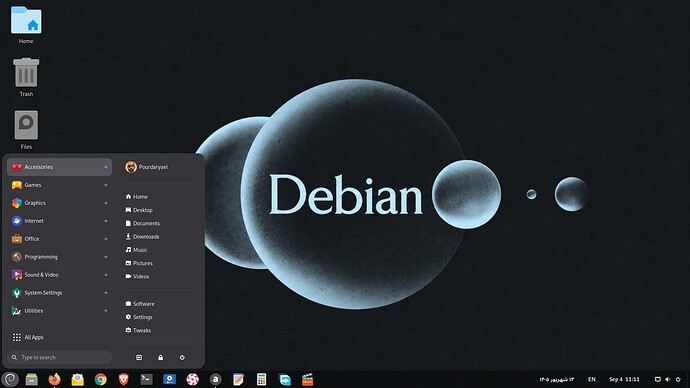Click the log out icon in menu
The height and width of the screenshot is (388, 690).
(x=139, y=358)
